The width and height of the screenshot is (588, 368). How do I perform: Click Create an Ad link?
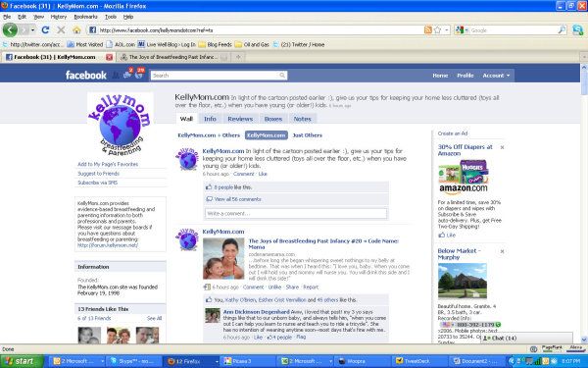click(x=452, y=133)
